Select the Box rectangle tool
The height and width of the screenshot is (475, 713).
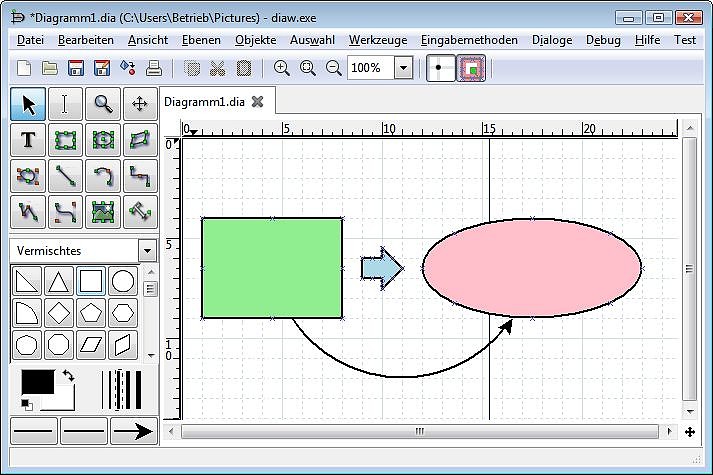65,140
